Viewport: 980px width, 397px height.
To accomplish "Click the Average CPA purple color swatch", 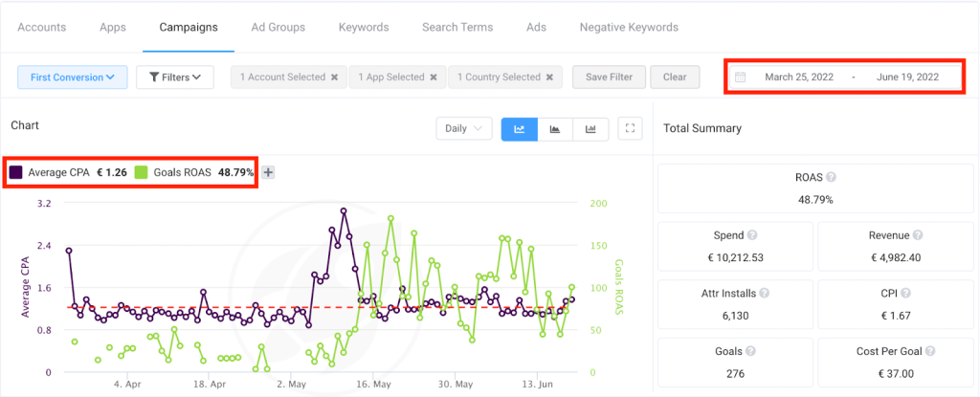I will coord(17,172).
